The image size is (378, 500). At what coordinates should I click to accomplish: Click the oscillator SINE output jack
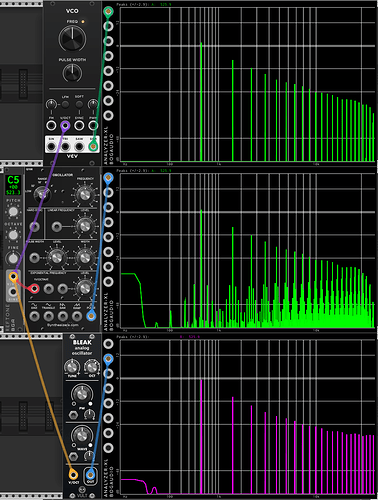coord(34,316)
